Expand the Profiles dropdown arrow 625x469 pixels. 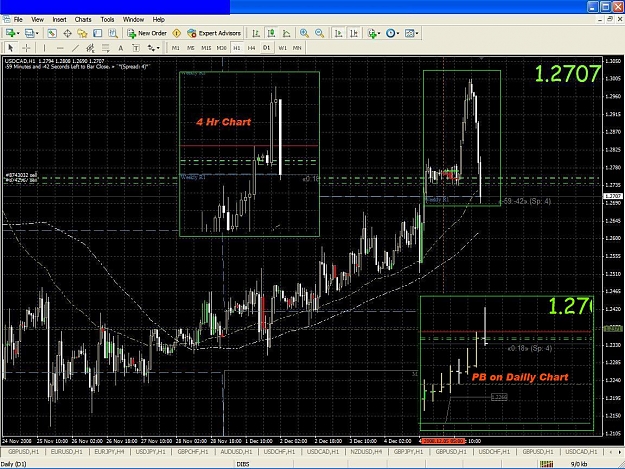37,33
